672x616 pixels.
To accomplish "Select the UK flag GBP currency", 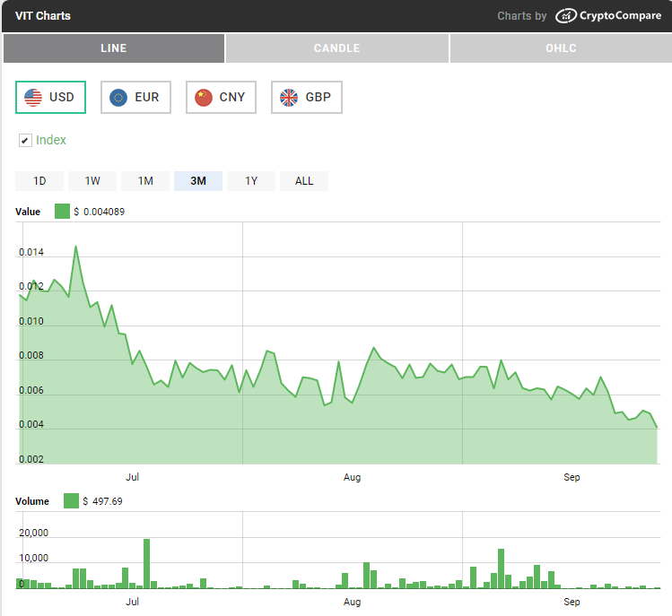I will 306,97.
